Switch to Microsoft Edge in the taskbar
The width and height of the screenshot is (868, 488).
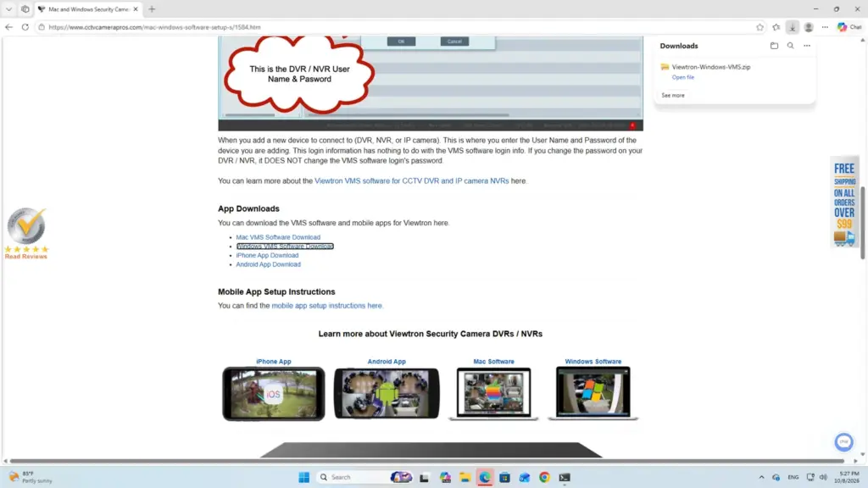[x=485, y=477]
